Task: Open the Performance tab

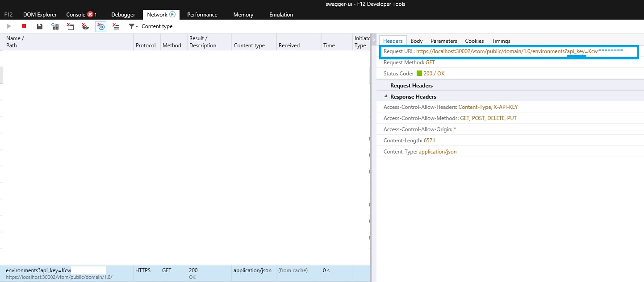Action: coord(202,15)
